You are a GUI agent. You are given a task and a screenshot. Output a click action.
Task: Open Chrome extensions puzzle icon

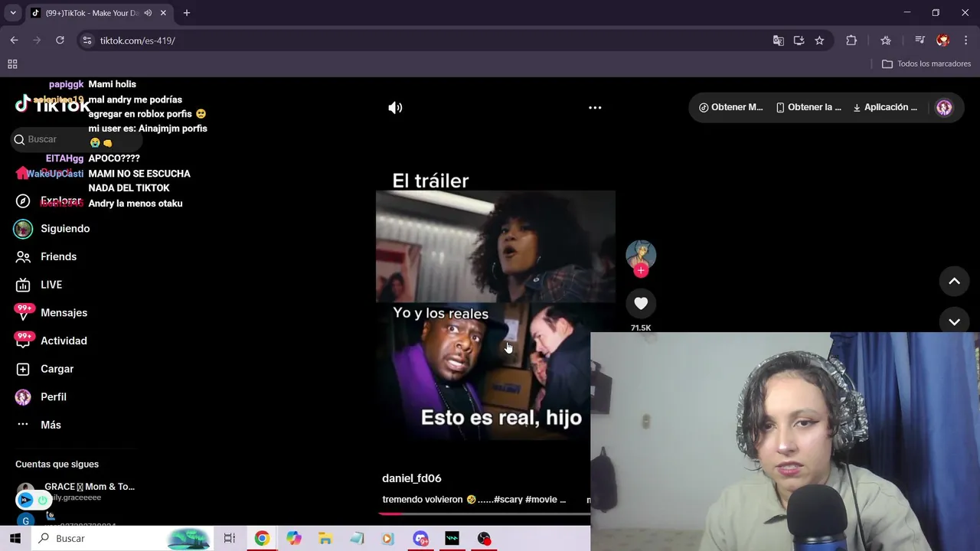(851, 41)
